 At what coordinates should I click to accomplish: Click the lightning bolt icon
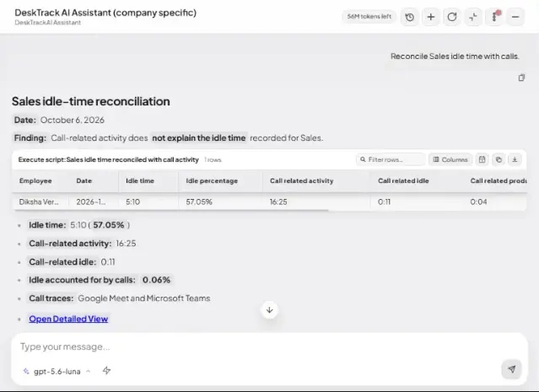[106, 370]
